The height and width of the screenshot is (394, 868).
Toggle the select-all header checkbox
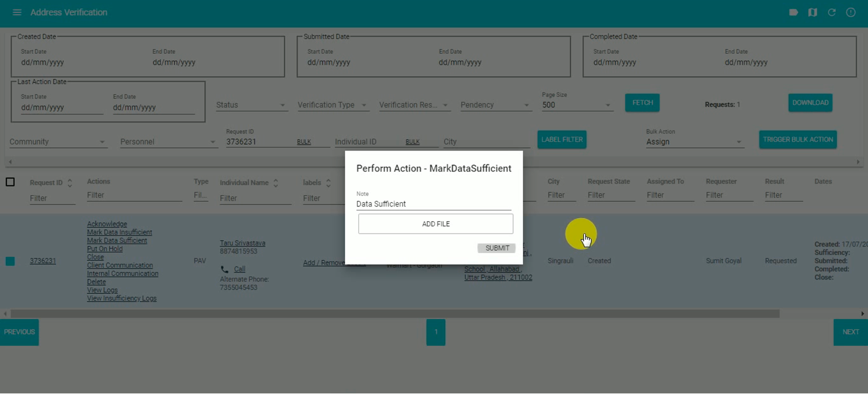[10, 182]
